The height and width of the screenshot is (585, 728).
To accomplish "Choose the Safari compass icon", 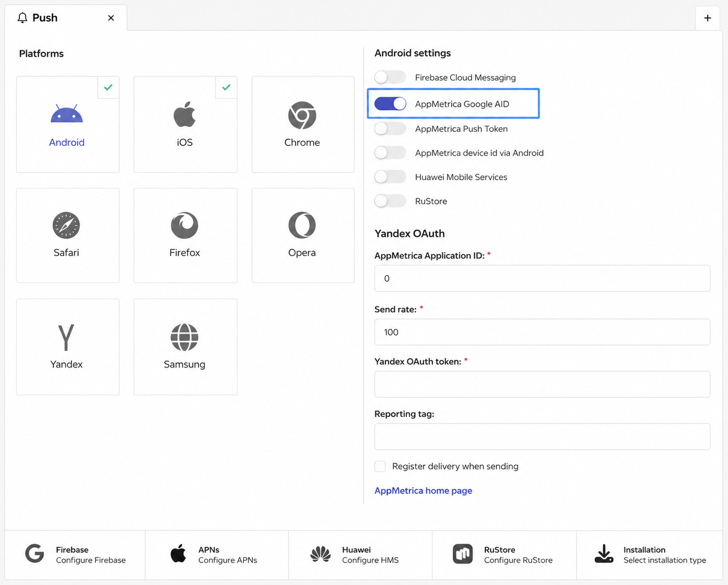I will pos(66,225).
